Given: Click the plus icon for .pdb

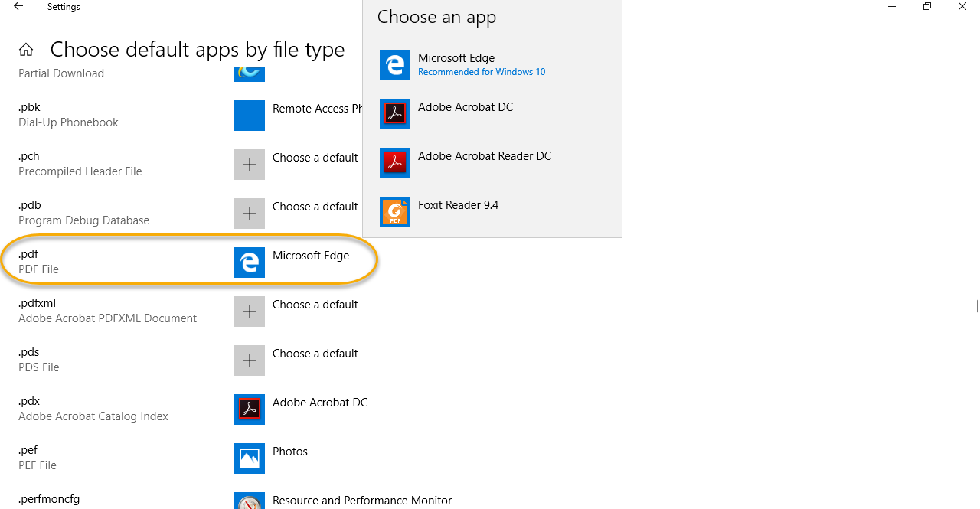Looking at the screenshot, I should (x=250, y=214).
